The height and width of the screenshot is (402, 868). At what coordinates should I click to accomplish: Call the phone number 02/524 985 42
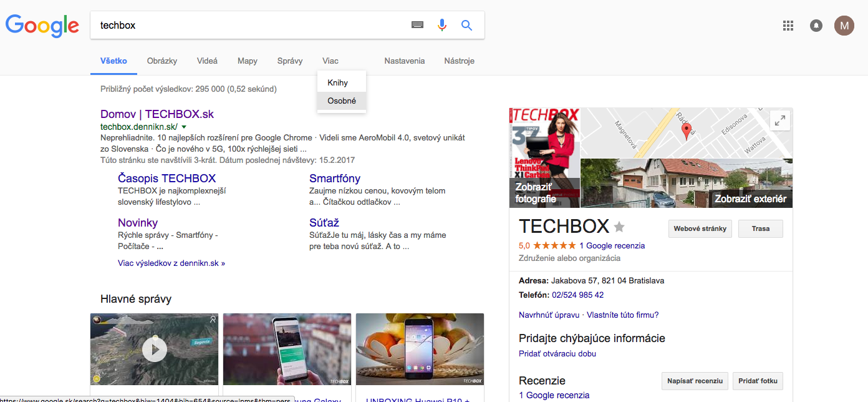coord(577,295)
